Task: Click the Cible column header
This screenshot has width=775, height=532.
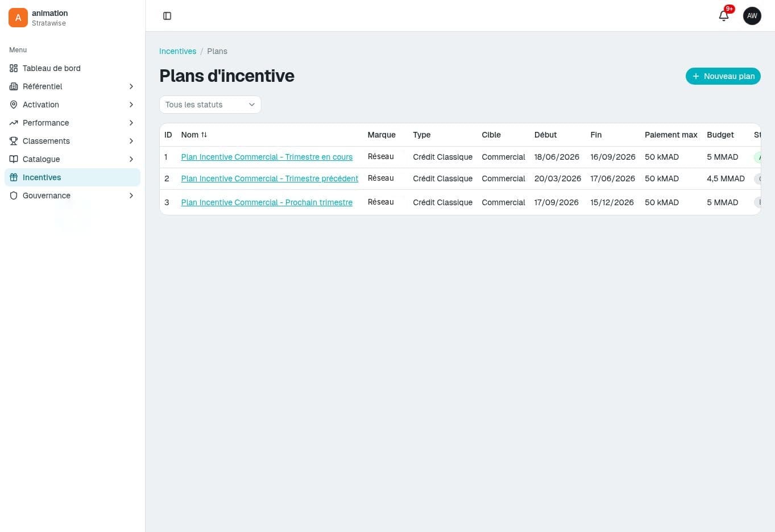Action: [491, 135]
